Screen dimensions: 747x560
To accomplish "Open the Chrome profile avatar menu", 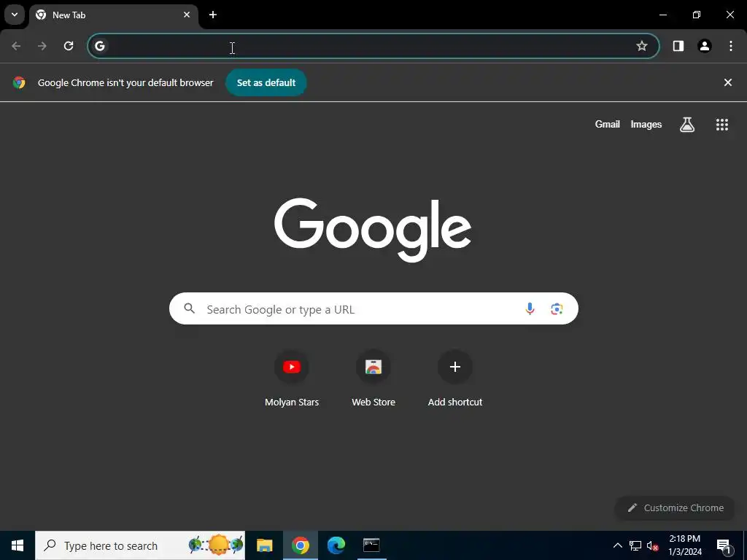I will click(x=704, y=46).
